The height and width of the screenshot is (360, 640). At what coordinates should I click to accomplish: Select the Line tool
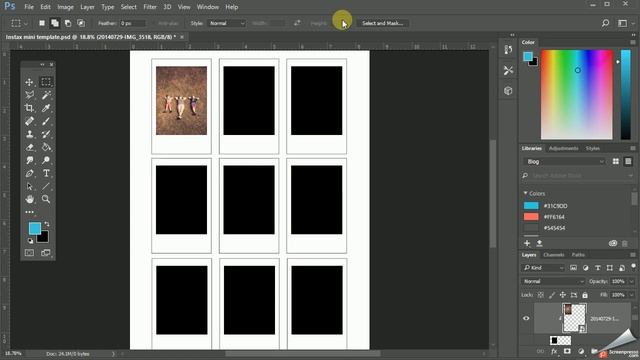46,187
